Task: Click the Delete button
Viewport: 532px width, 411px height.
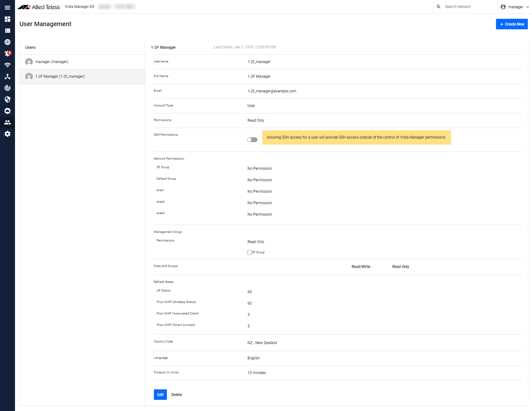Action: pyautogui.click(x=176, y=394)
